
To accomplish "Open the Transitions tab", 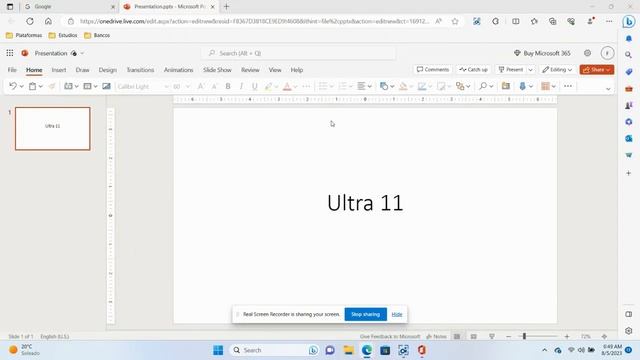I will coord(140,70).
